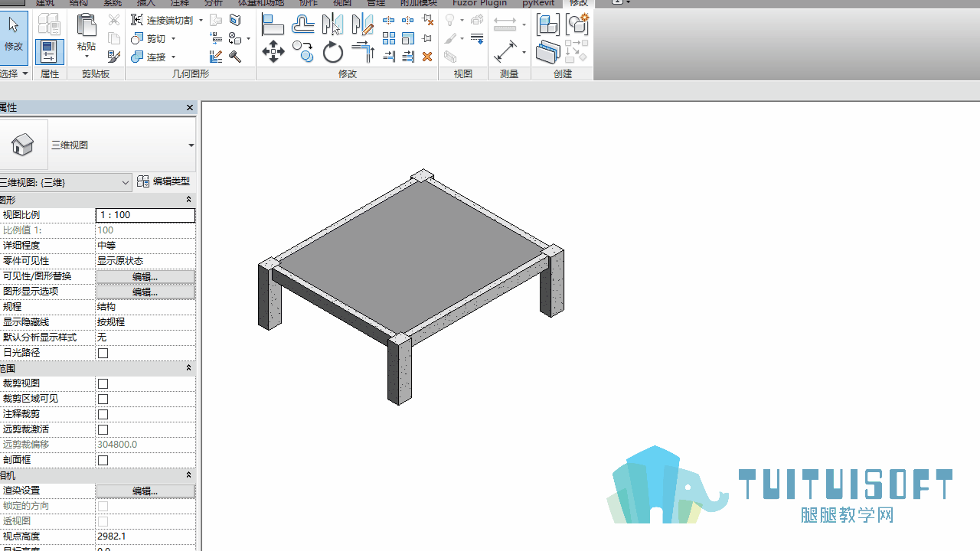Select the Align tool icon
This screenshot has height=551, width=980.
click(273, 24)
